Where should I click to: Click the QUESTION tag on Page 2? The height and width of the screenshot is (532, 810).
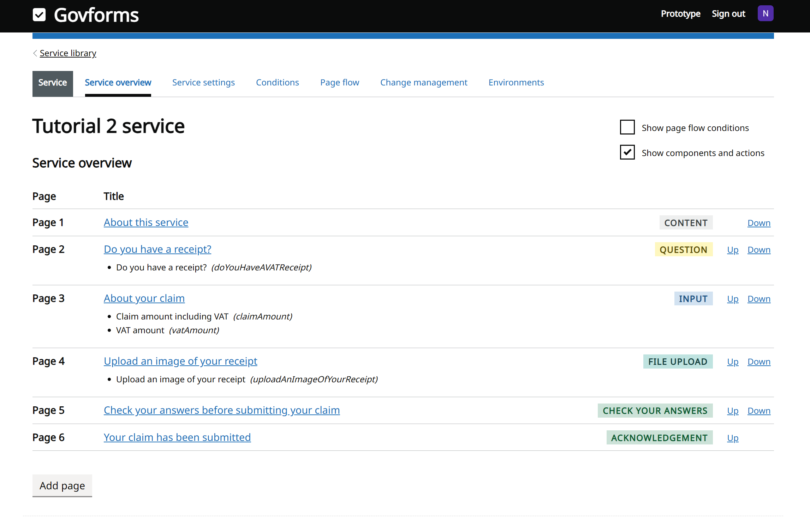click(x=684, y=250)
